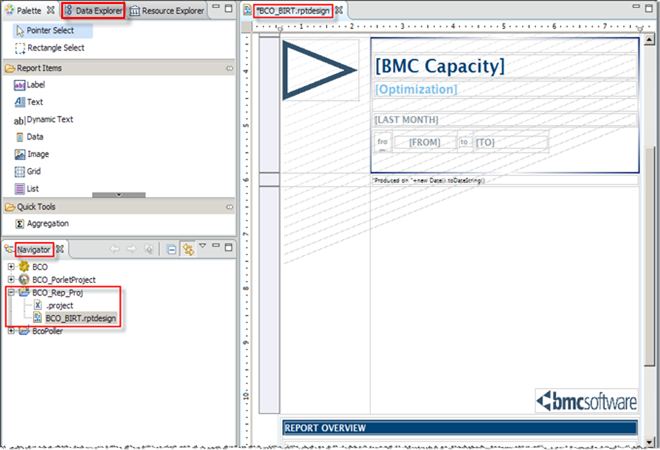The width and height of the screenshot is (660, 450).
Task: Choose the Grid report item
Action: pyautogui.click(x=28, y=172)
